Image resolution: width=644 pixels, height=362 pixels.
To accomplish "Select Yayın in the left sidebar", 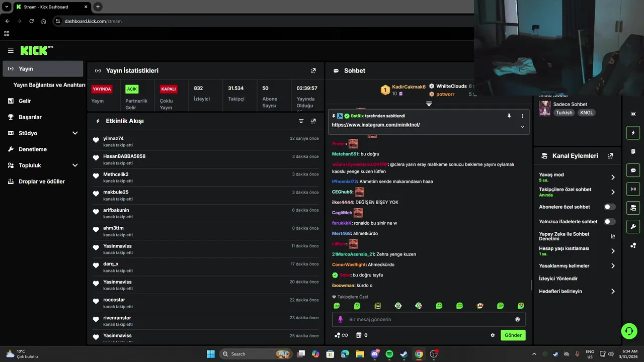I will tap(43, 69).
